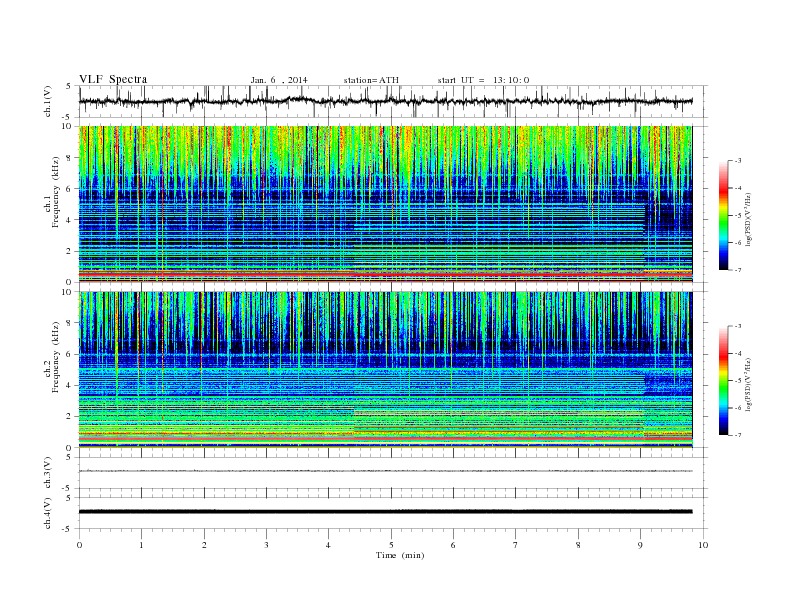Click the "5" tick on the time axis
Image resolution: width=792 pixels, height=612 pixels.
391,545
